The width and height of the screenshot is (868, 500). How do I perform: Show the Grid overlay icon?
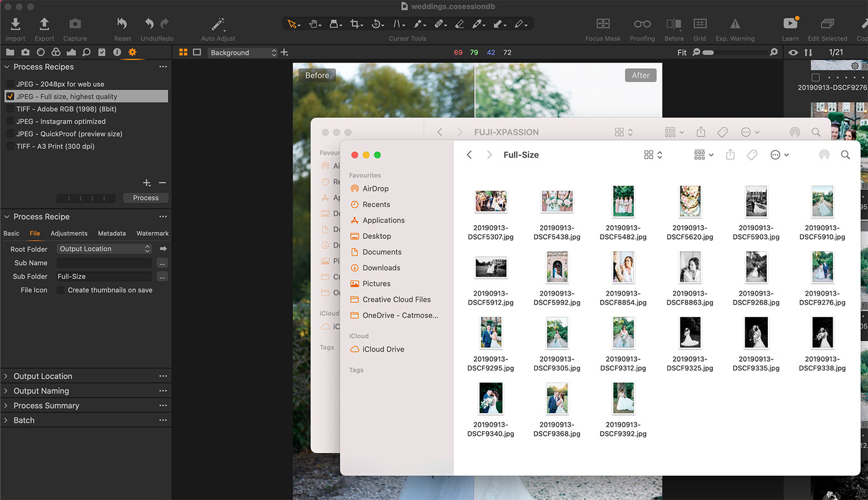pyautogui.click(x=700, y=24)
